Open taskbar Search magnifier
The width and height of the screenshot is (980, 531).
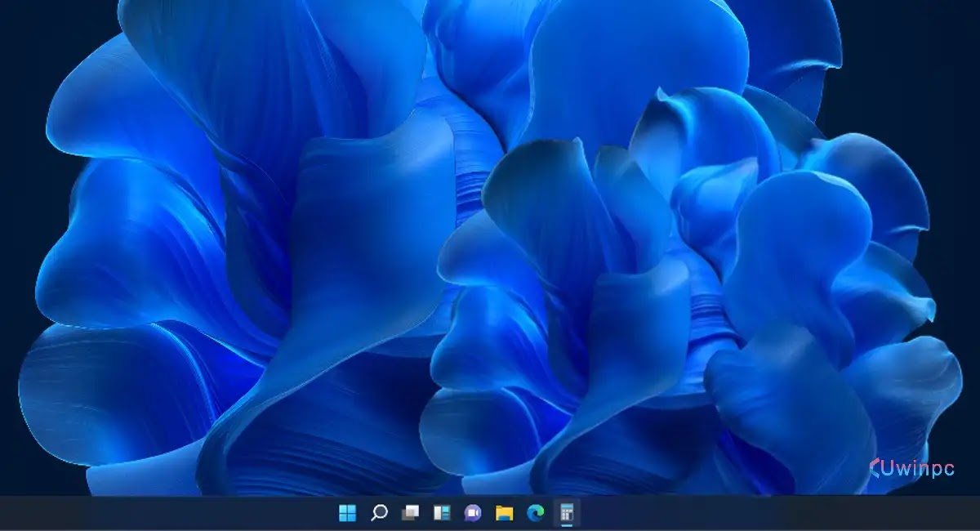tap(379, 513)
